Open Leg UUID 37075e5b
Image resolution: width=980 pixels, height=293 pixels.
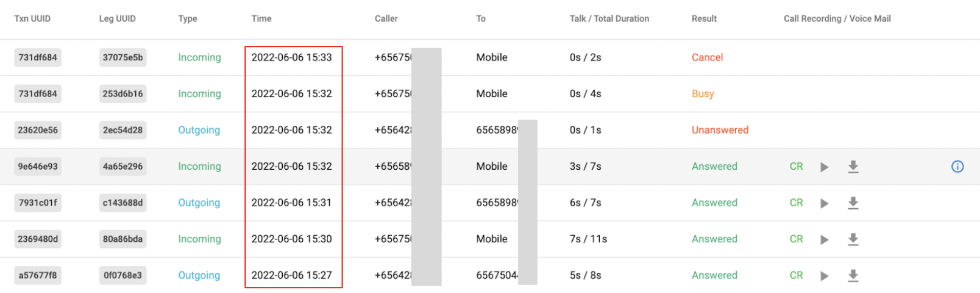(122, 57)
